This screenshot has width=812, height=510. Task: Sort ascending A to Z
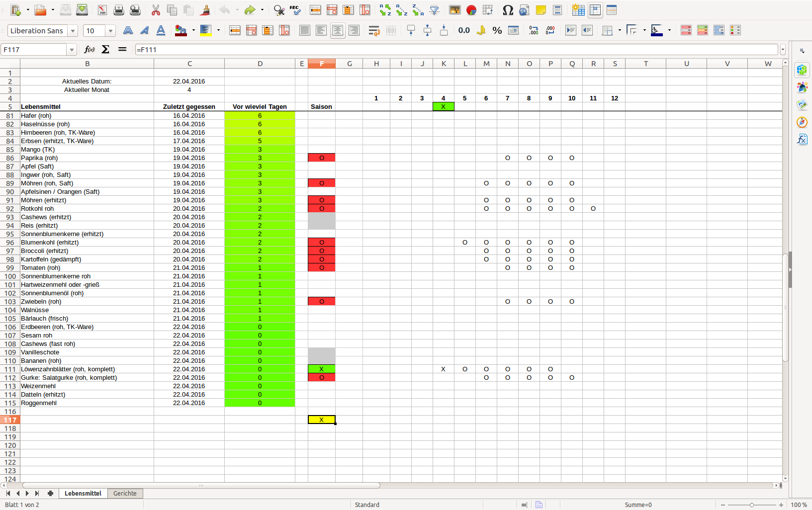(x=402, y=10)
